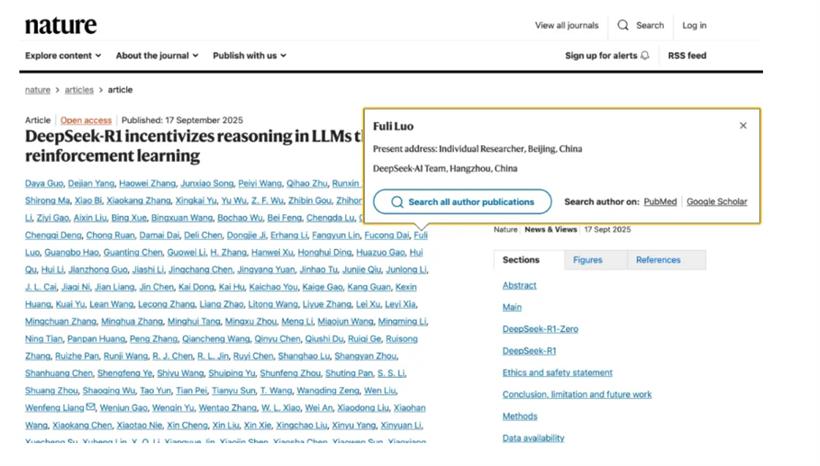The height and width of the screenshot is (466, 820).
Task: Click author Ruizhe Pan
Action: point(77,356)
